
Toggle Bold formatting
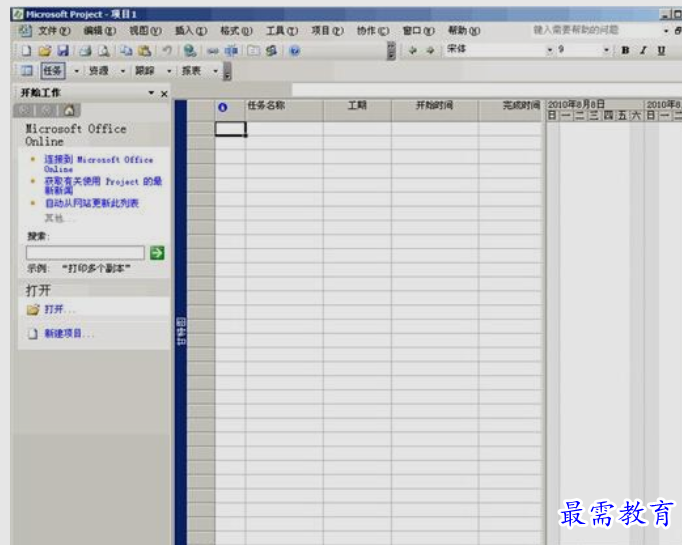point(625,50)
